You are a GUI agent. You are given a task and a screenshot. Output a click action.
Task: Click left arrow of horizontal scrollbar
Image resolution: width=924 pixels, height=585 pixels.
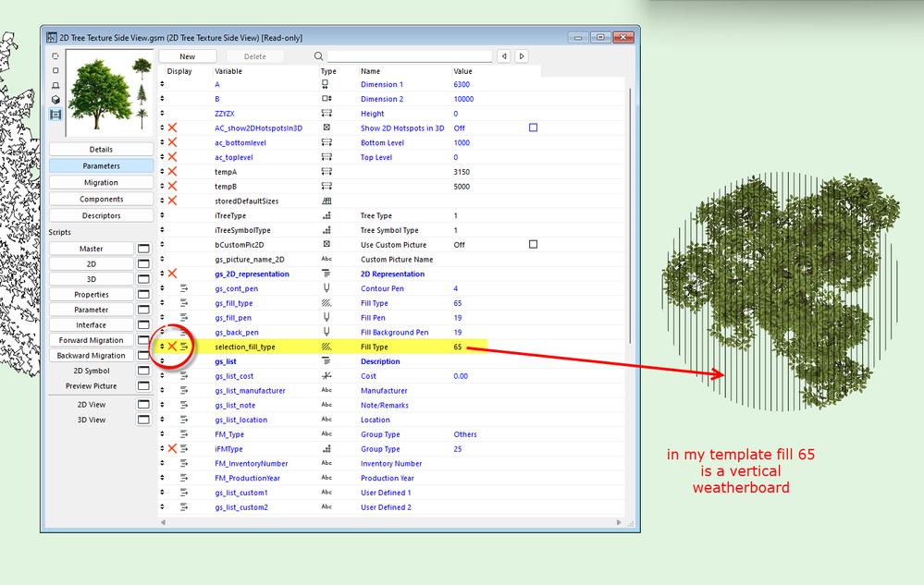tap(163, 522)
